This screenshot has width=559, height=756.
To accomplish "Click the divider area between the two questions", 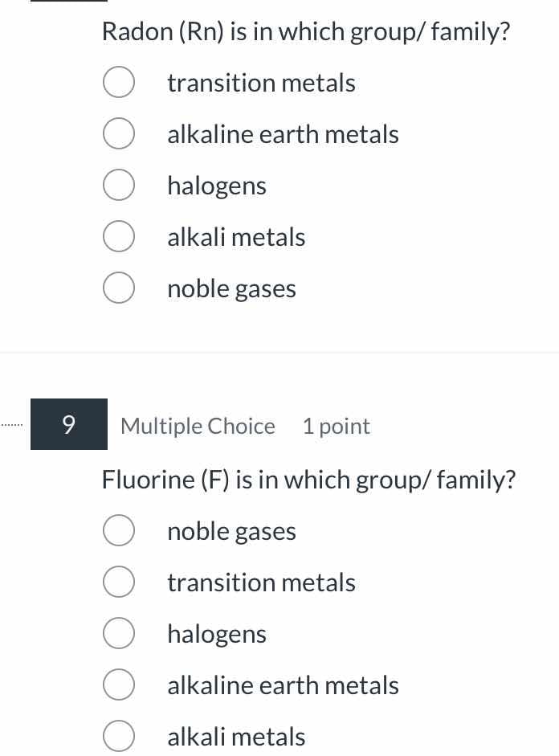I will tap(279, 352).
